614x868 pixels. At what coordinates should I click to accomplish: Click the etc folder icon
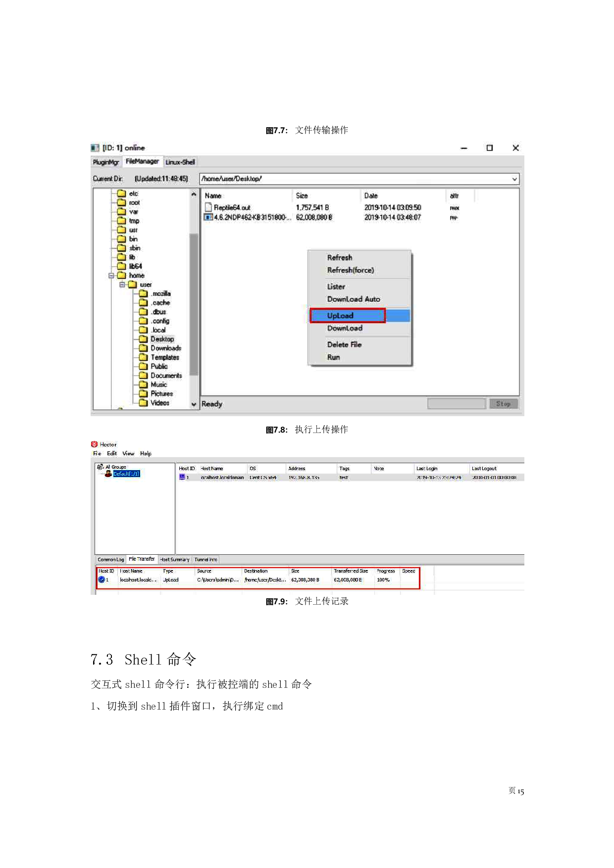coord(122,193)
